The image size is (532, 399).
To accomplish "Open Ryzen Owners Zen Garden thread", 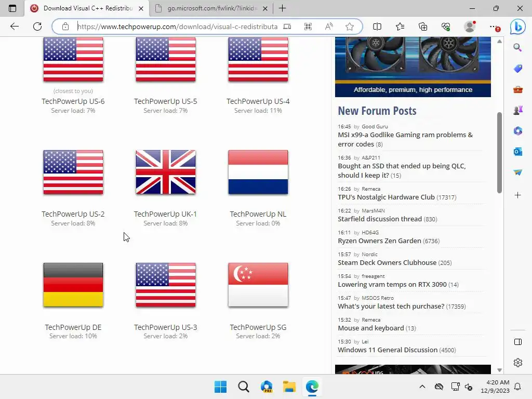I will coord(379,241).
